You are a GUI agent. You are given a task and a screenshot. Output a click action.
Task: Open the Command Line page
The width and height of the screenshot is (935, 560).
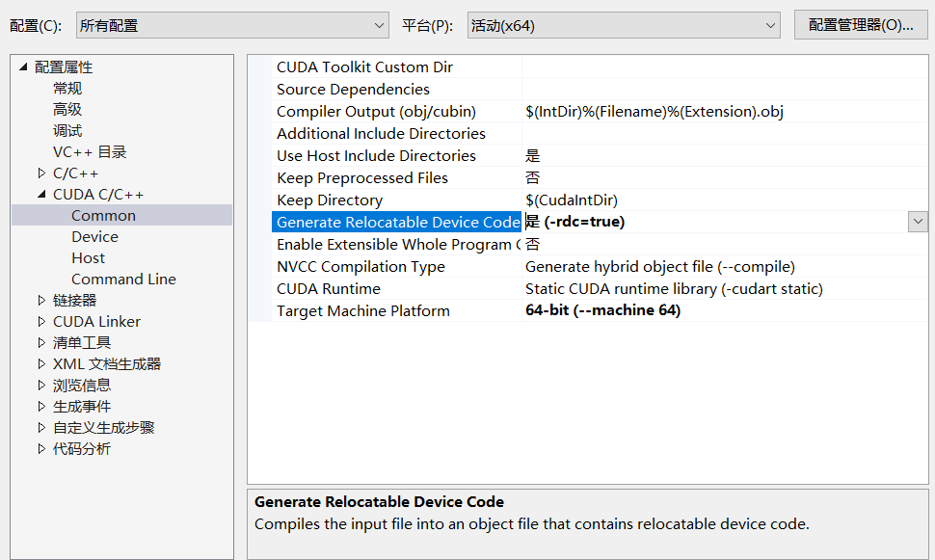pos(123,280)
